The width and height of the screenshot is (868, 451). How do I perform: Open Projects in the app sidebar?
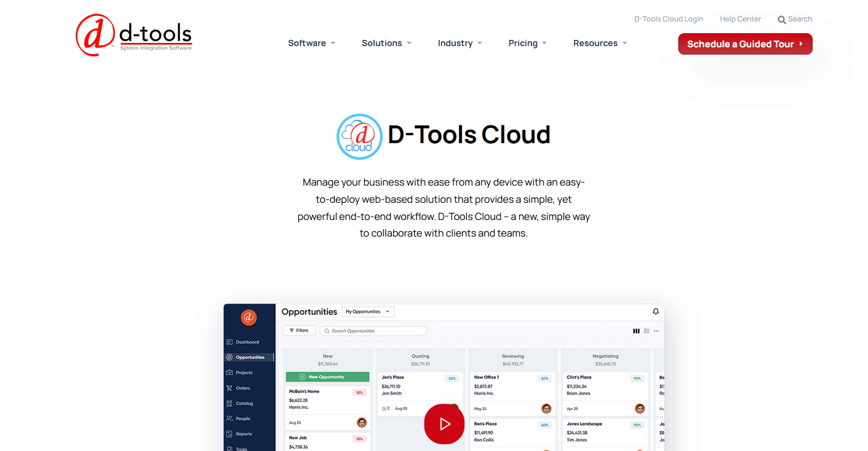(x=240, y=372)
